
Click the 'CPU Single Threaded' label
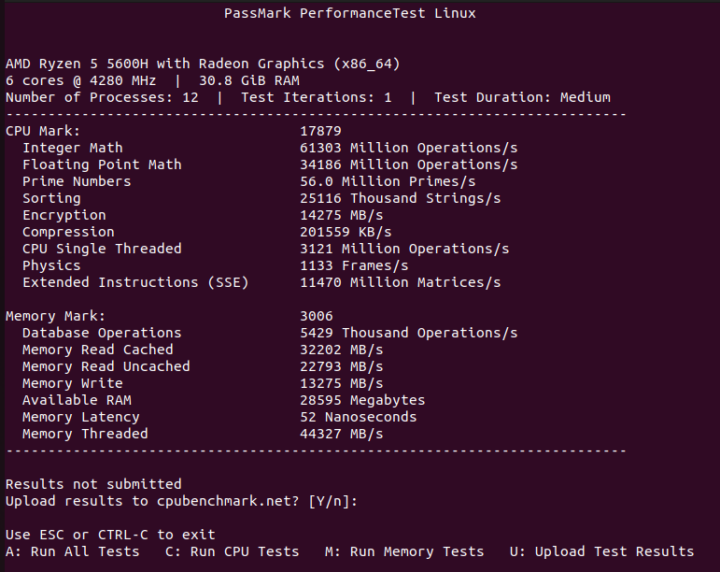tap(102, 249)
